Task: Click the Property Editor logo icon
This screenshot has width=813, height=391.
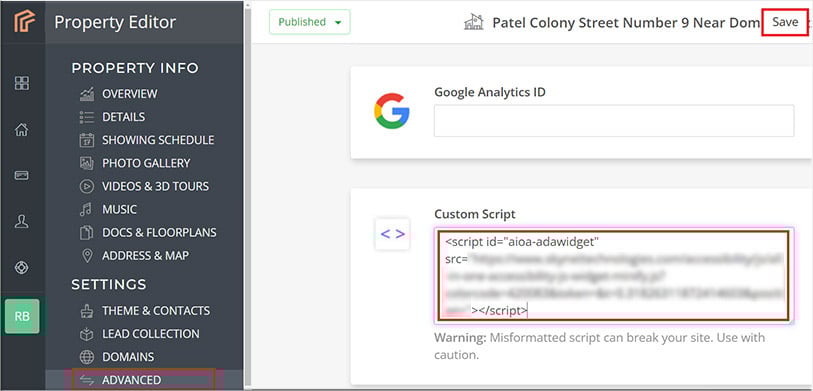Action: click(x=22, y=22)
